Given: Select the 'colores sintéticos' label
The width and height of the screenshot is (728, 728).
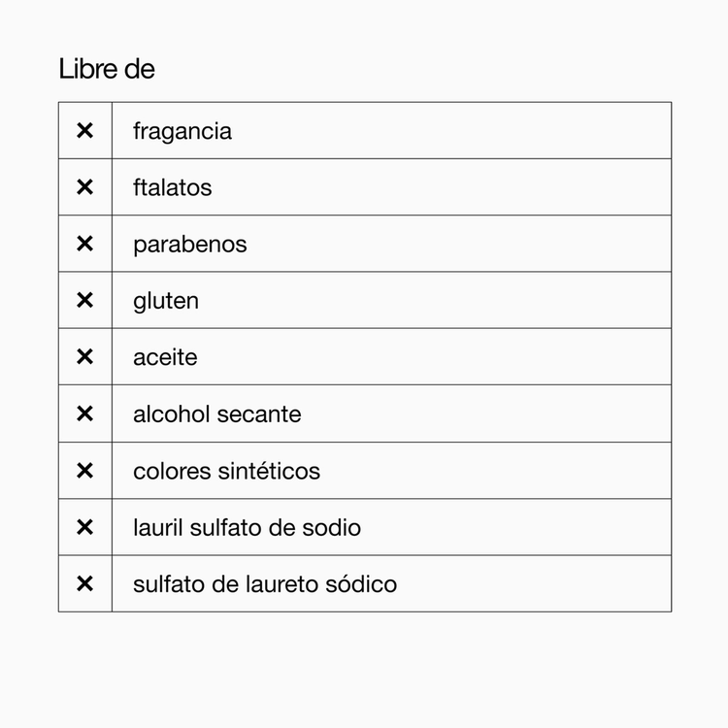Looking at the screenshot, I should pos(226,471).
